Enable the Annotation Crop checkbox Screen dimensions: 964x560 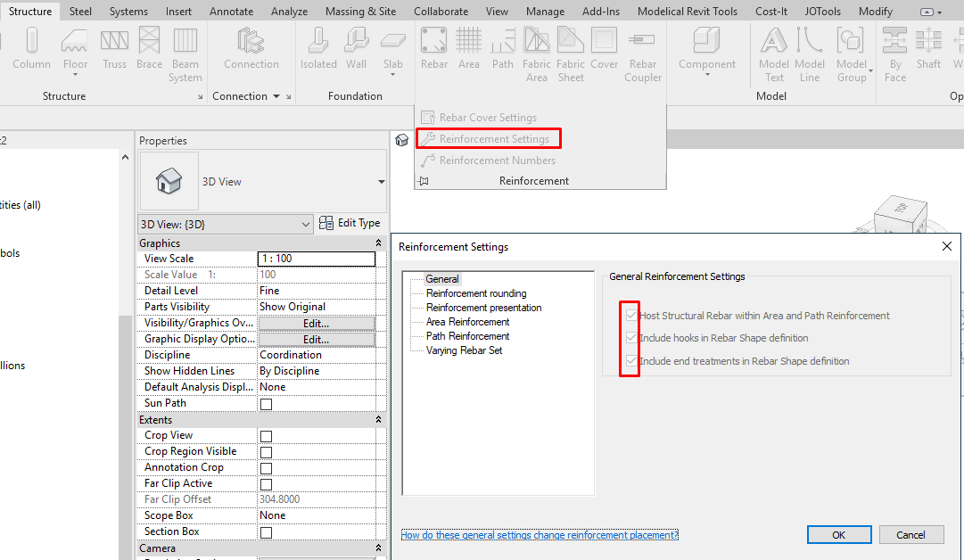click(x=267, y=468)
